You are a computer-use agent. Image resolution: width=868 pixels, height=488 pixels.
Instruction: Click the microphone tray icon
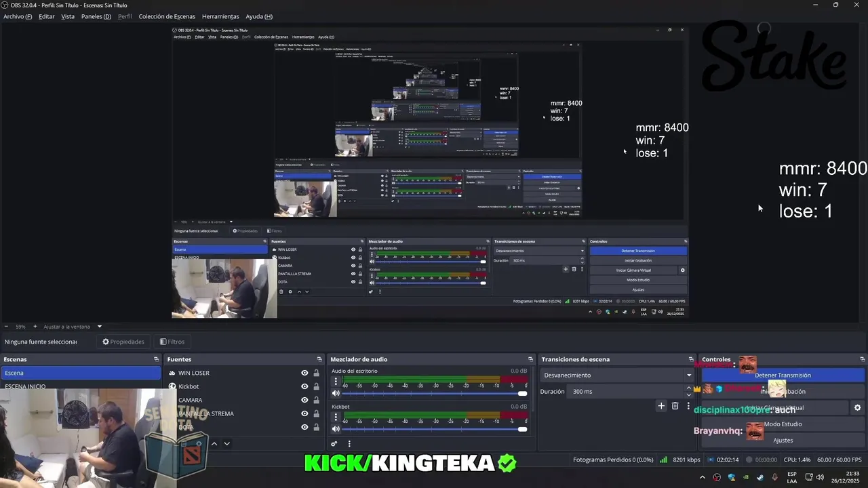774,477
